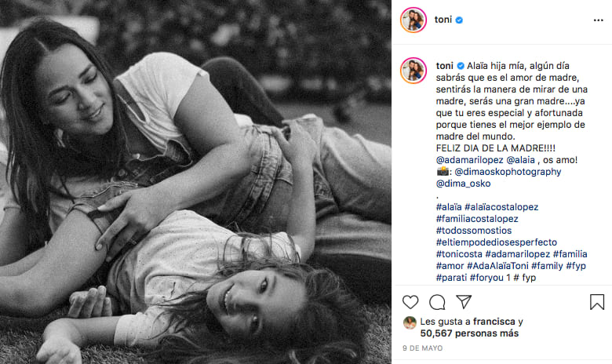Image resolution: width=612 pixels, height=364 pixels.
Task: Open the toni username in the header
Action: click(443, 20)
